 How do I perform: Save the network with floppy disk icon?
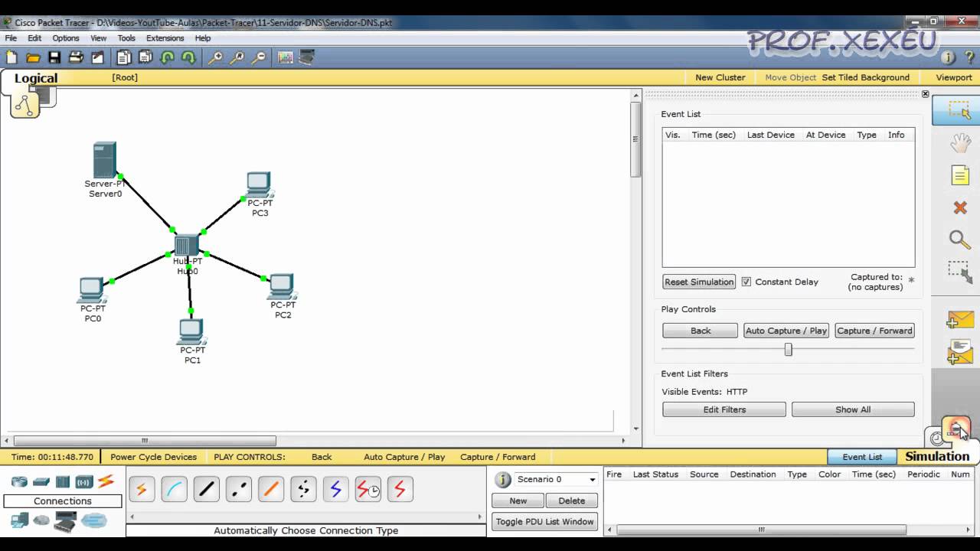54,57
